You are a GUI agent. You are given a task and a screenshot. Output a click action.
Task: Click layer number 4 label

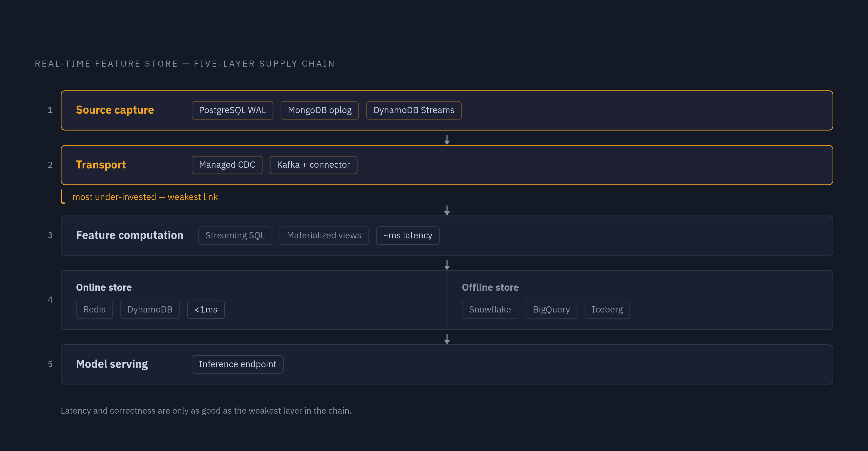[x=50, y=300]
